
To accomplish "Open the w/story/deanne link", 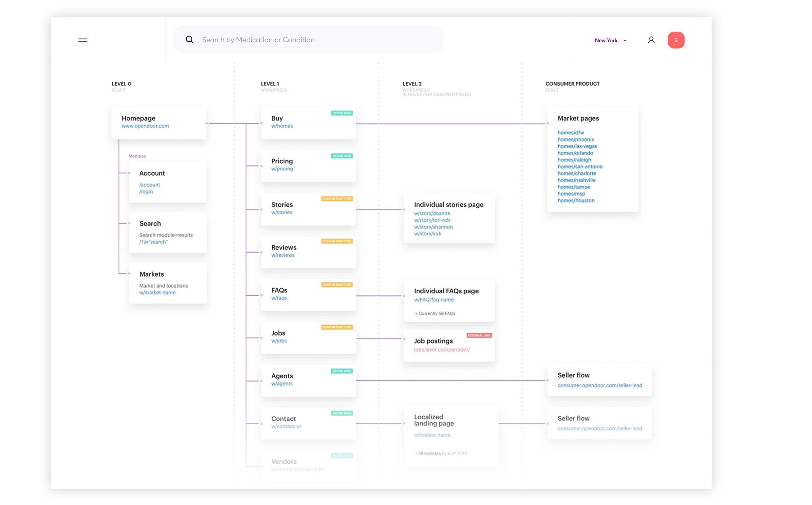I will 432,214.
